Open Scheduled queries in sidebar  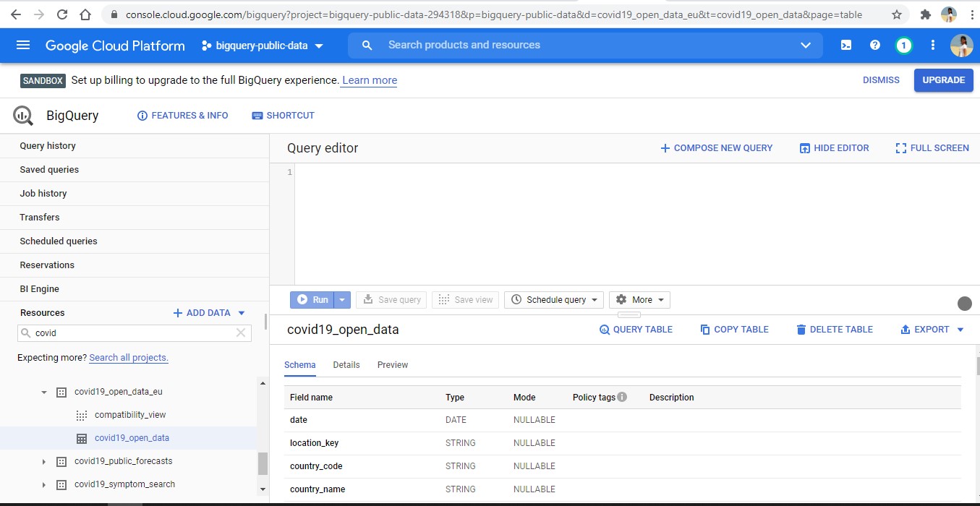(x=59, y=241)
